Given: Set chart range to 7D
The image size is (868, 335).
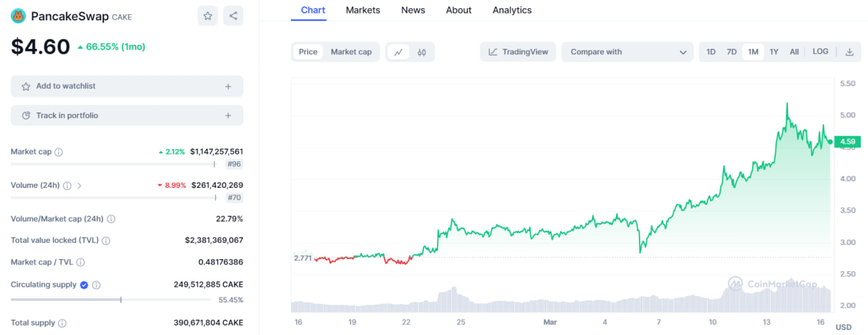Looking at the screenshot, I should click(732, 52).
